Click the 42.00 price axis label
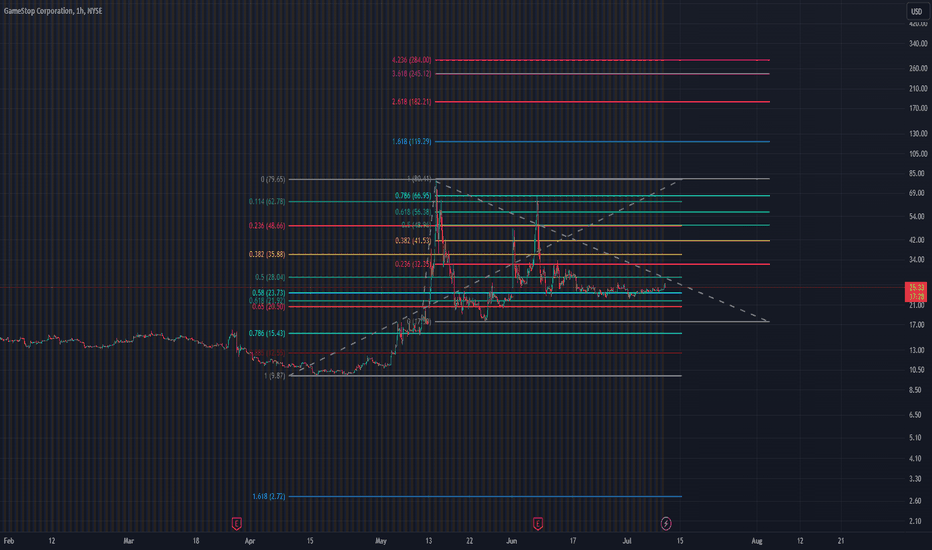932x550 pixels. point(917,240)
